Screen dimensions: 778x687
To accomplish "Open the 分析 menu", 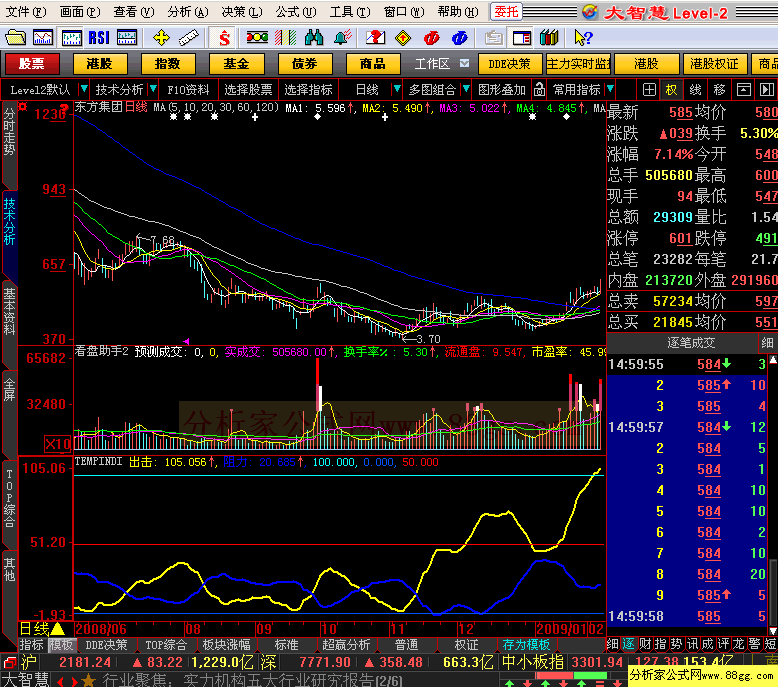I will [x=188, y=11].
